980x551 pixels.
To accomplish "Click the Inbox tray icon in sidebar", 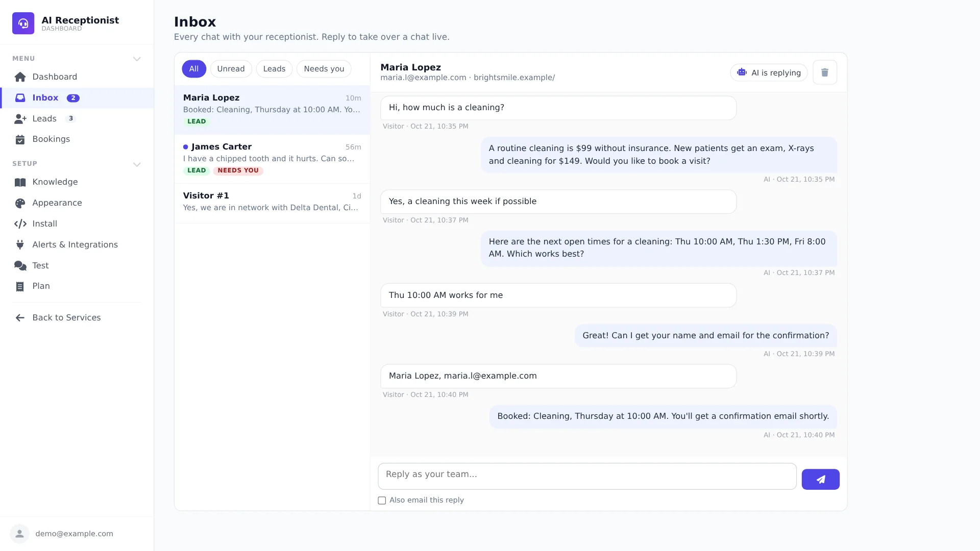I will [x=20, y=98].
